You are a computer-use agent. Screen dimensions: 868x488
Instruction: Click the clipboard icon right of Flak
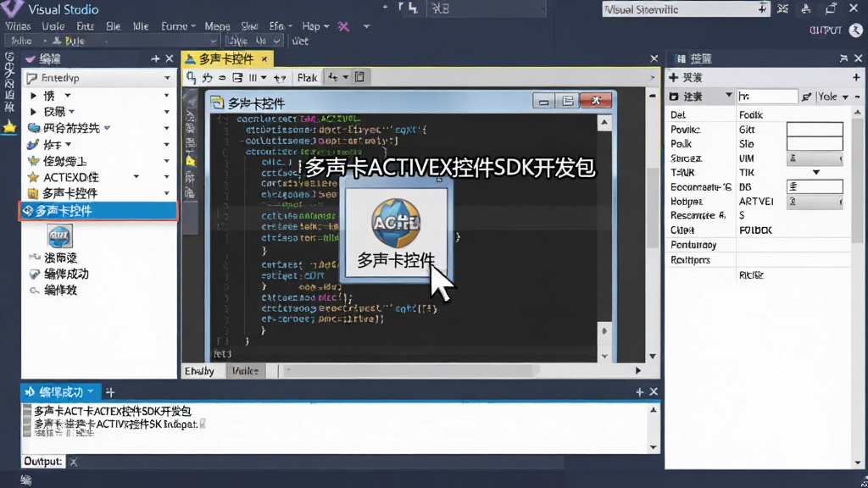point(359,77)
